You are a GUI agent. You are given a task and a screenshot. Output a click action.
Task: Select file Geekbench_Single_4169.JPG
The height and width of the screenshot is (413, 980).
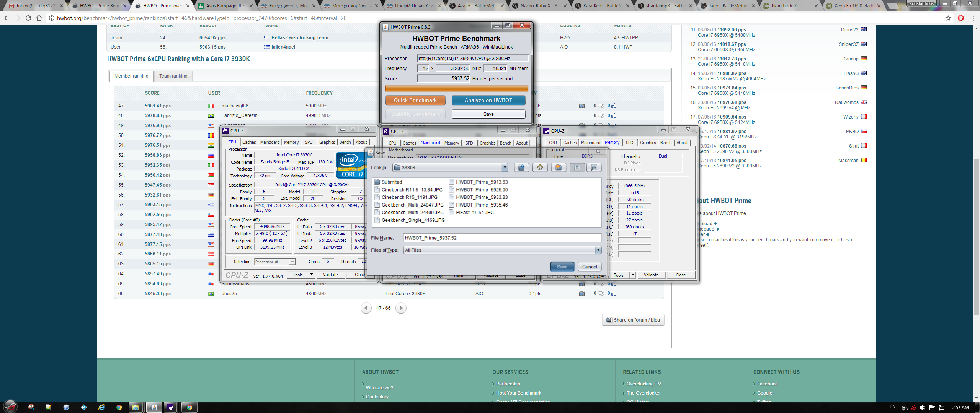click(410, 220)
